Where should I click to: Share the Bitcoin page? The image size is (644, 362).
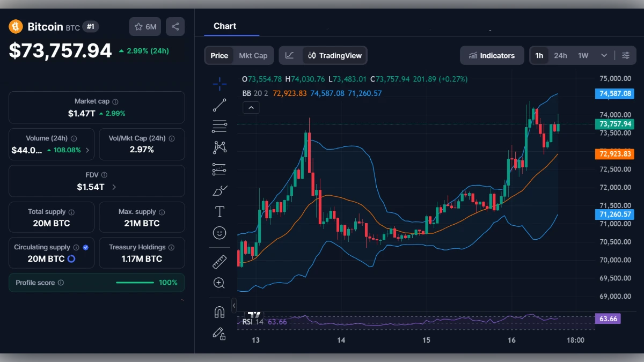175,26
